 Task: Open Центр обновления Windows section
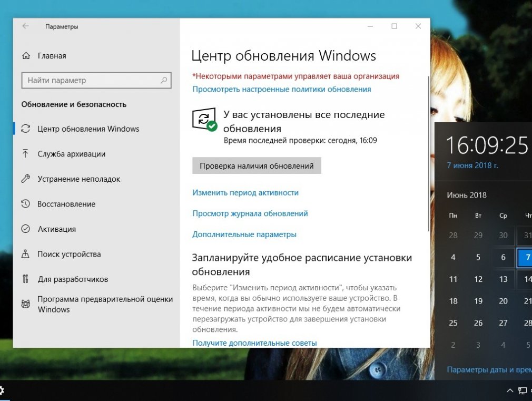pyautogui.click(x=96, y=129)
